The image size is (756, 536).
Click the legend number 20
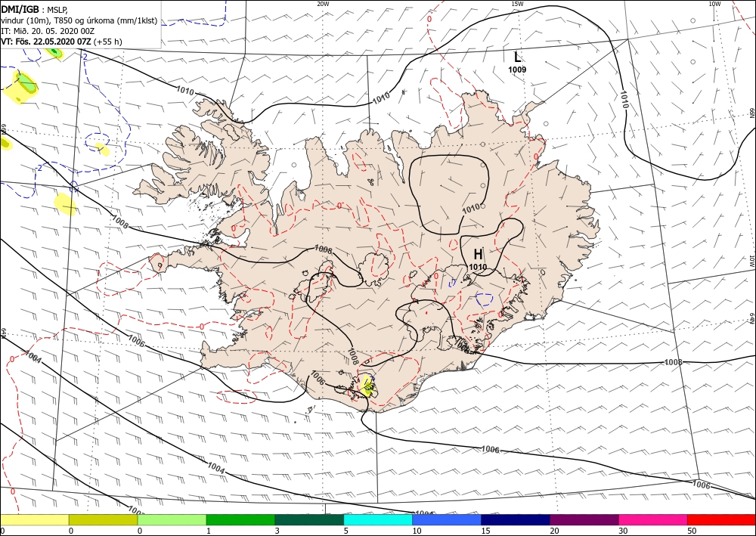(555, 531)
